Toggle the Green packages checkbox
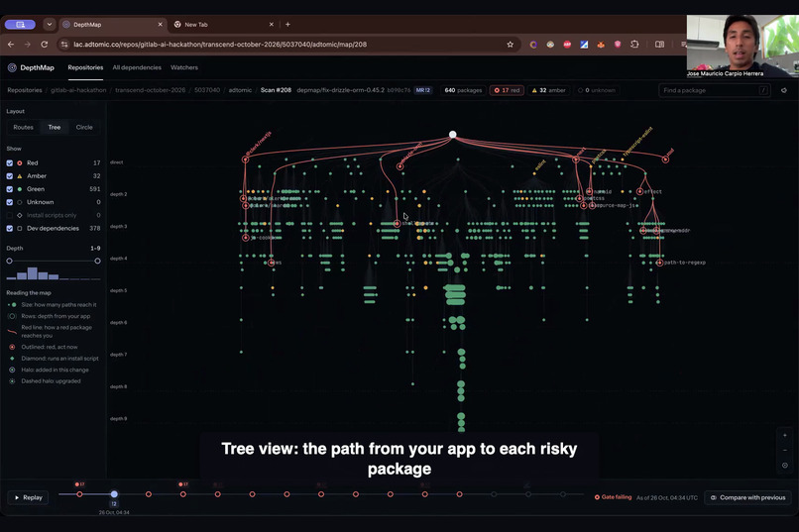This screenshot has height=532, width=799. [10, 189]
